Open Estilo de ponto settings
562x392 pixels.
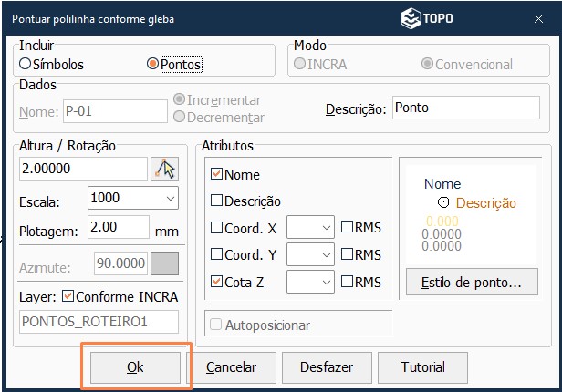point(472,282)
